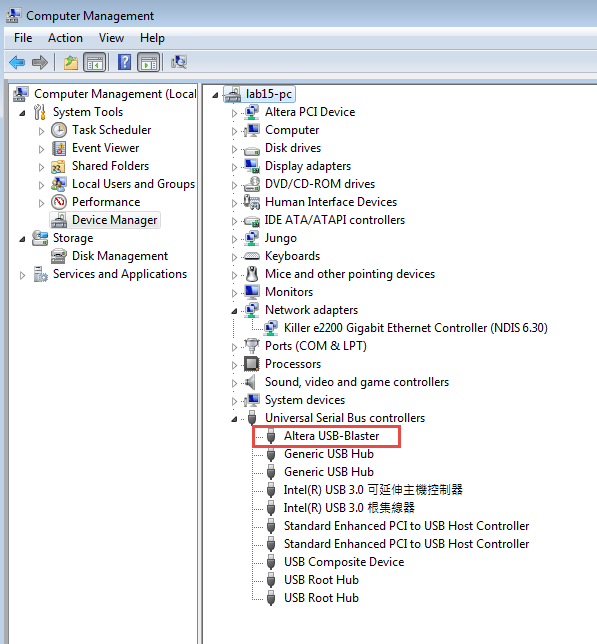Expand the IDE ATA/ATAPI controllers category

[234, 221]
